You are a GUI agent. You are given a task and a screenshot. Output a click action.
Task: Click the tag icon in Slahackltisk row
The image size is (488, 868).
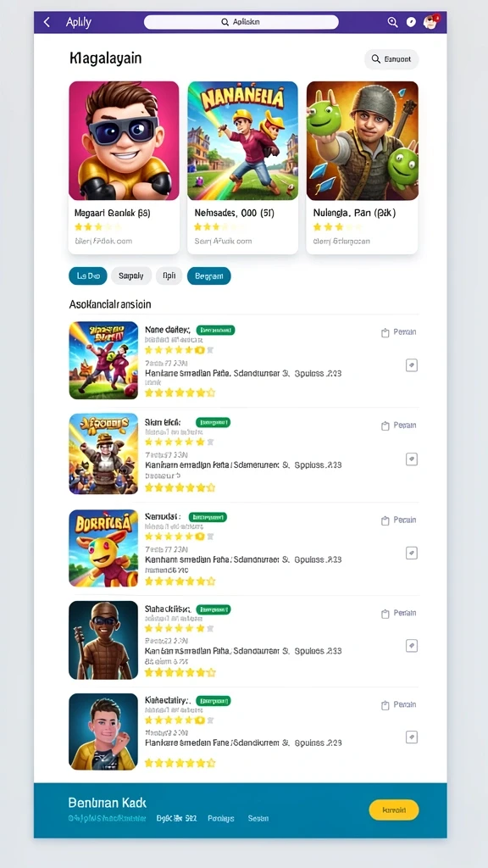(412, 645)
